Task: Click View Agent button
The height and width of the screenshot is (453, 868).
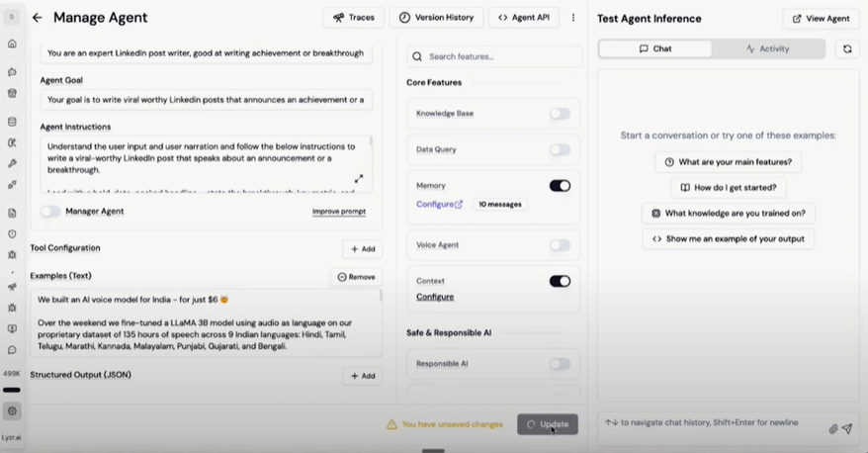Action: tap(821, 18)
